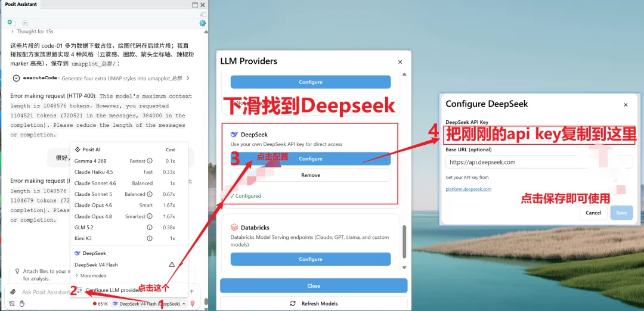The width and height of the screenshot is (644, 311).
Task: Select Gemma 4 26B model
Action: point(129,161)
